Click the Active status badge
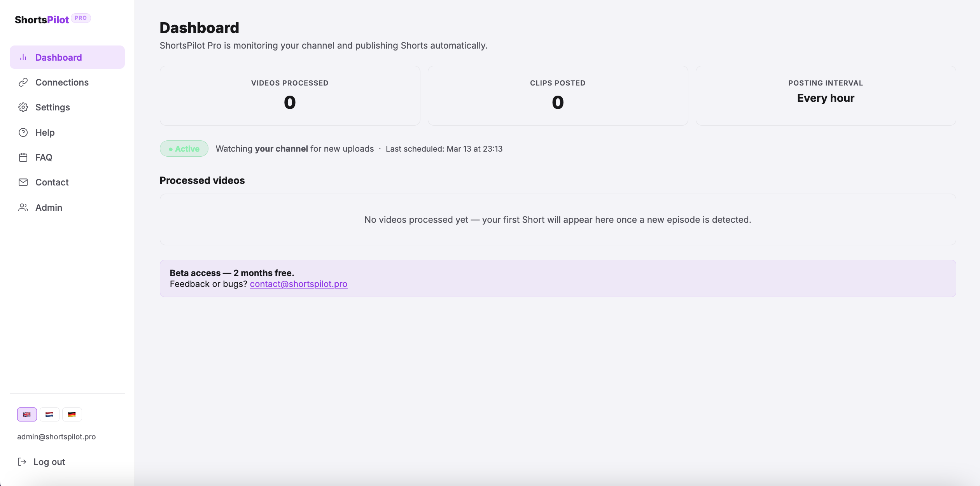 (184, 149)
